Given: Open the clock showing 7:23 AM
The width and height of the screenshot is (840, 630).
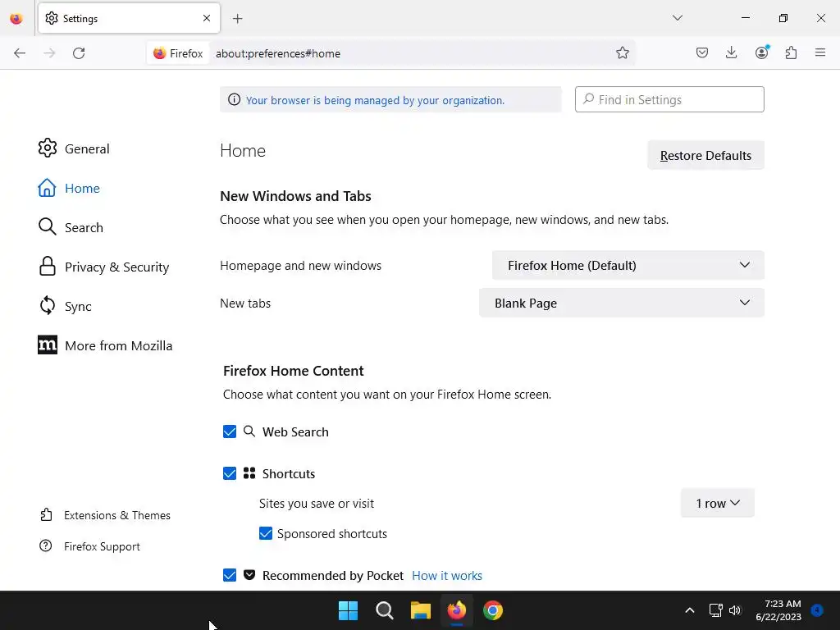Looking at the screenshot, I should (x=778, y=610).
